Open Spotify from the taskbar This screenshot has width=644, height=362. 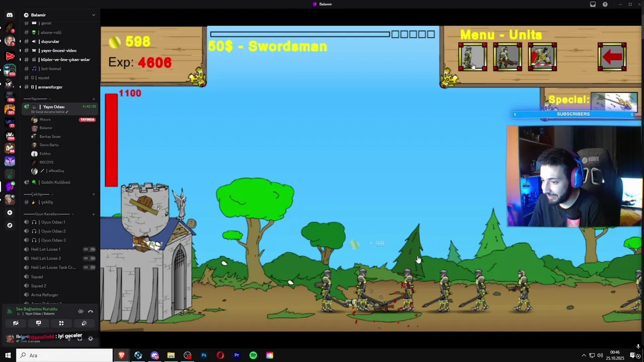tap(253, 355)
